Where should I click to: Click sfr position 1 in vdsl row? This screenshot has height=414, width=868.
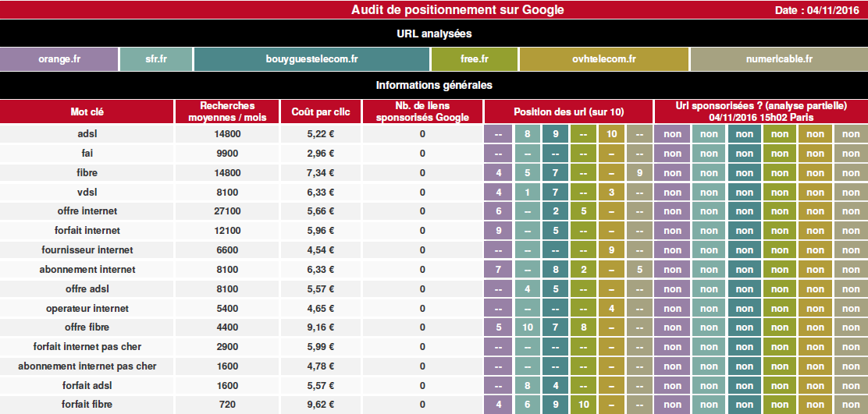click(x=528, y=192)
